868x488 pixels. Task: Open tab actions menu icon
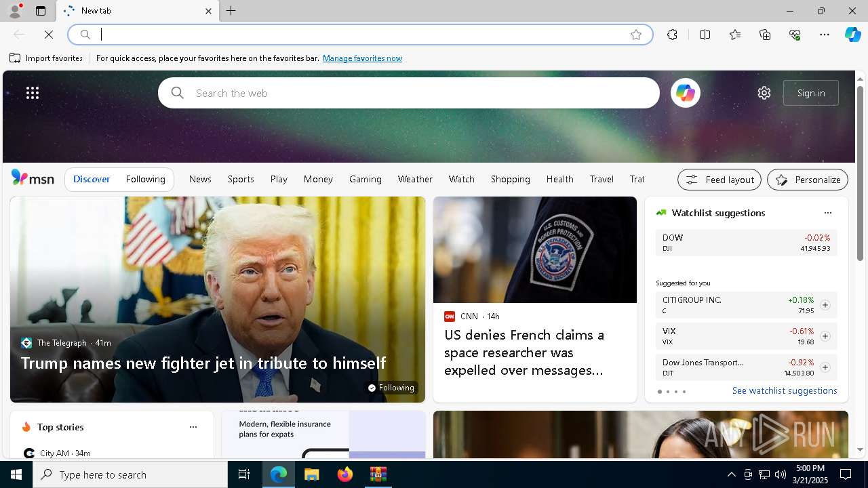[41, 11]
